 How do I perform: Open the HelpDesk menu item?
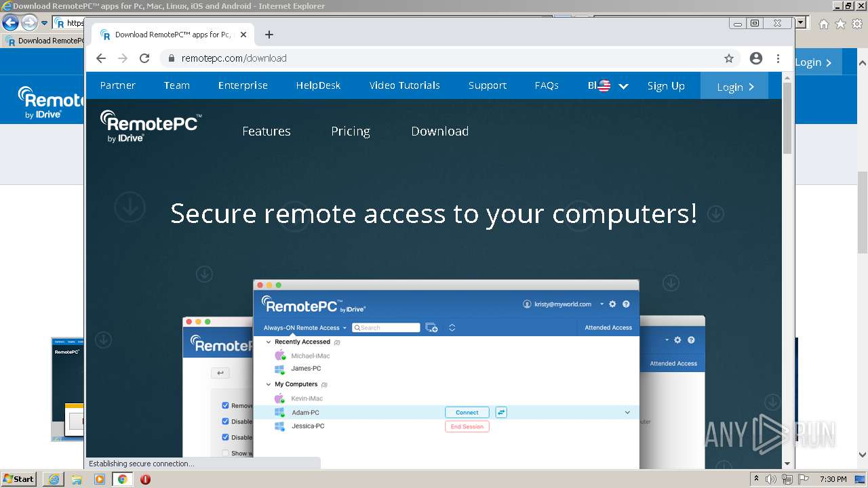coord(318,85)
